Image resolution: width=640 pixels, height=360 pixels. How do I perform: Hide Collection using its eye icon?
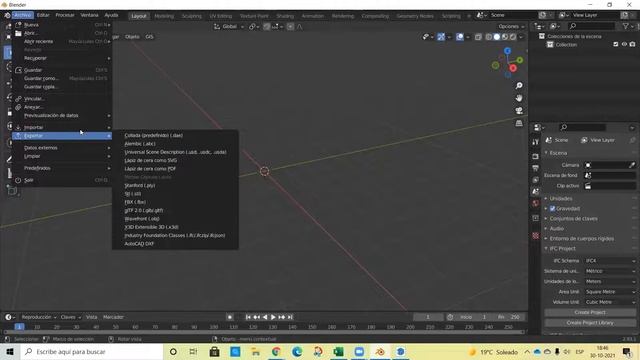pyautogui.click(x=624, y=44)
